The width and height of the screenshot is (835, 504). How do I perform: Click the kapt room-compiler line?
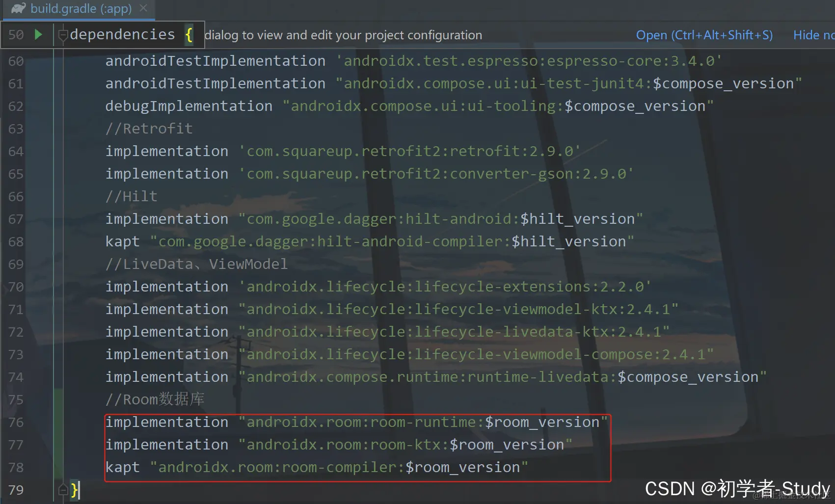tap(317, 467)
